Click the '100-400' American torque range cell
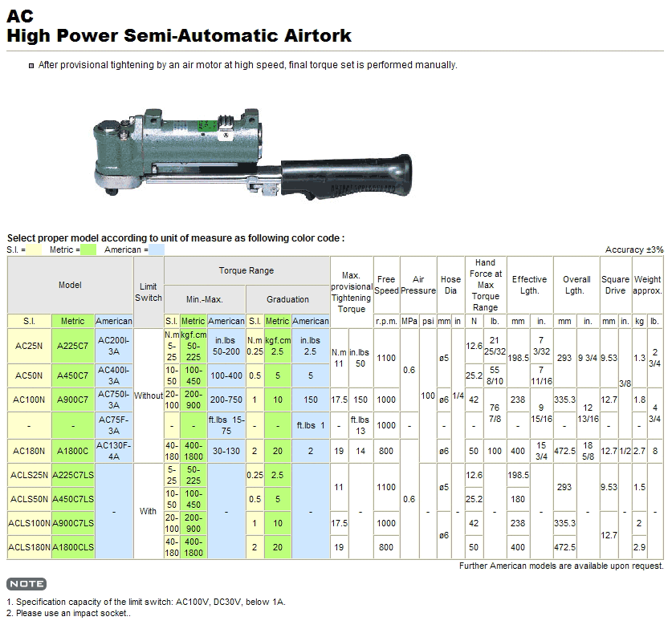Screen dimensions: 672x637 pyautogui.click(x=226, y=375)
